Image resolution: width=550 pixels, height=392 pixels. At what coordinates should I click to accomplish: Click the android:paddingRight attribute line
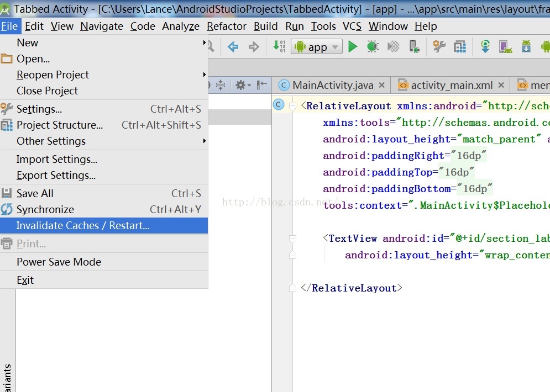click(405, 156)
